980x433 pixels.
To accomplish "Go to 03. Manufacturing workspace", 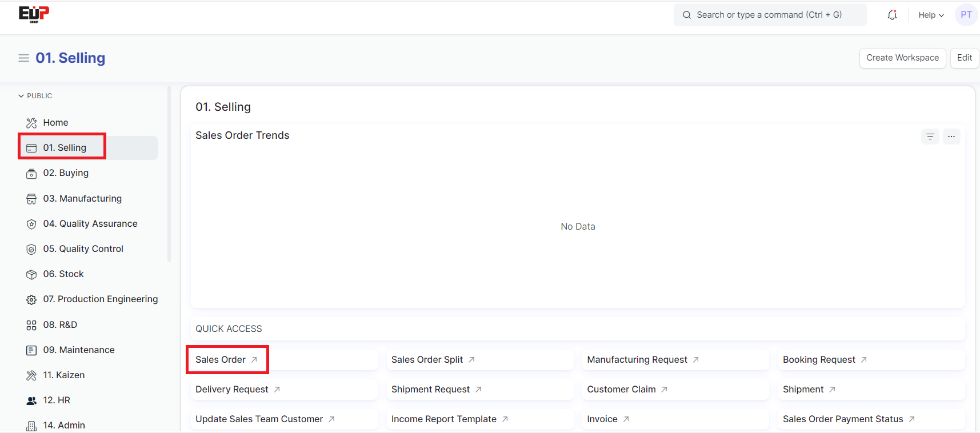I will [x=82, y=198].
